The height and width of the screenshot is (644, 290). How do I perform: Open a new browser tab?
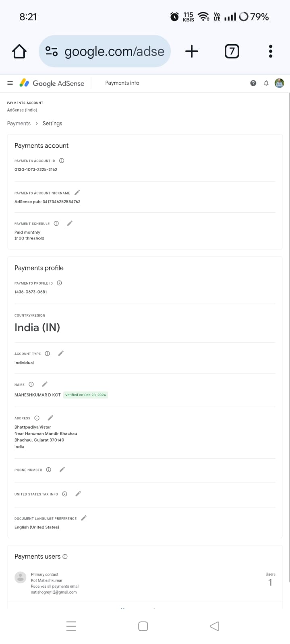tap(192, 51)
